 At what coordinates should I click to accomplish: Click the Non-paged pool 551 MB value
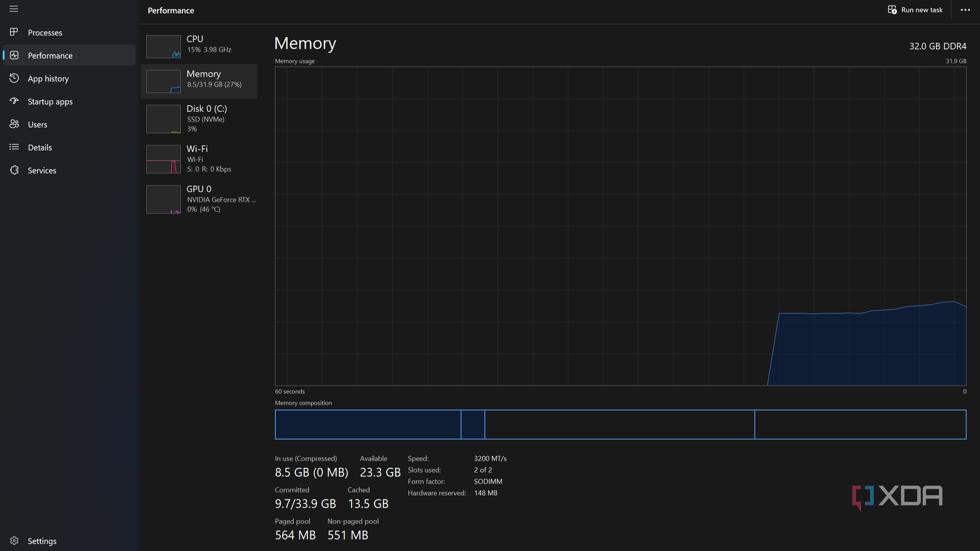click(x=347, y=536)
